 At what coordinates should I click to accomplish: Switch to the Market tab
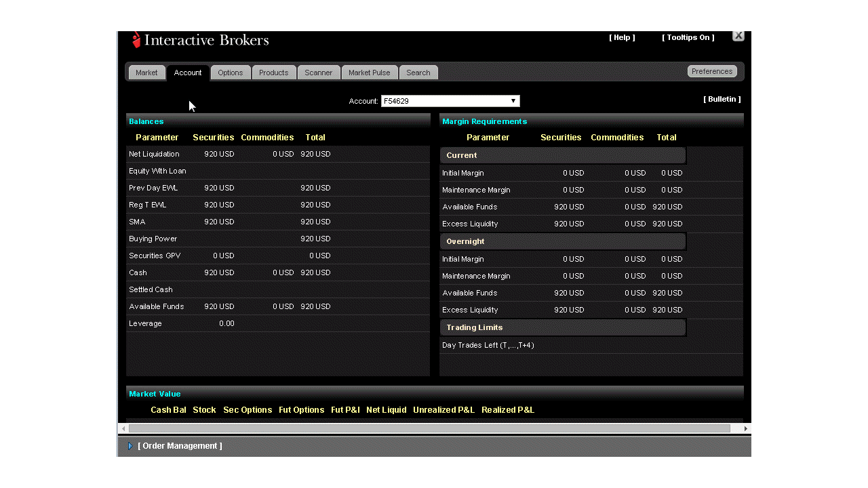point(146,73)
